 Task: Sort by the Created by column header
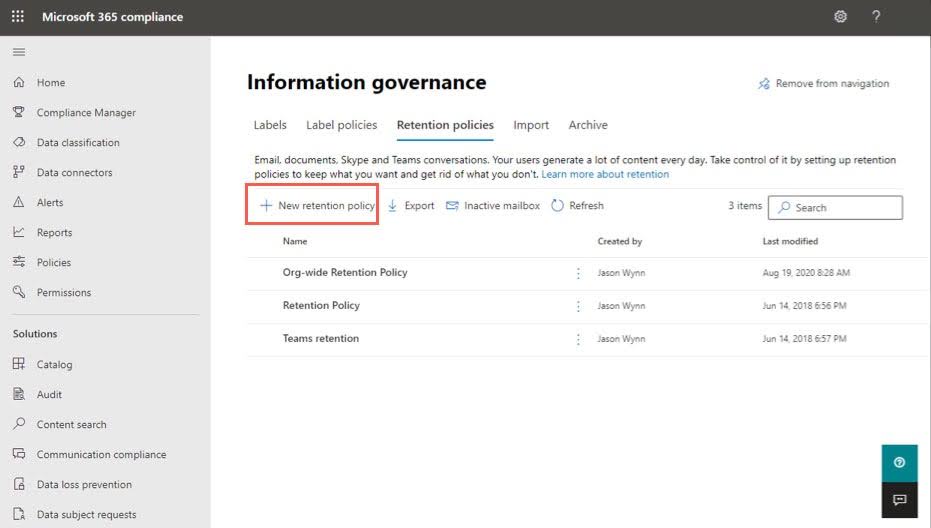pyautogui.click(x=620, y=241)
